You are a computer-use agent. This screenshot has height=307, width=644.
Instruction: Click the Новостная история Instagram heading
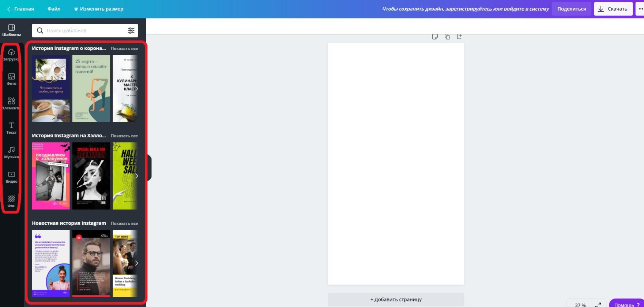[x=69, y=223]
